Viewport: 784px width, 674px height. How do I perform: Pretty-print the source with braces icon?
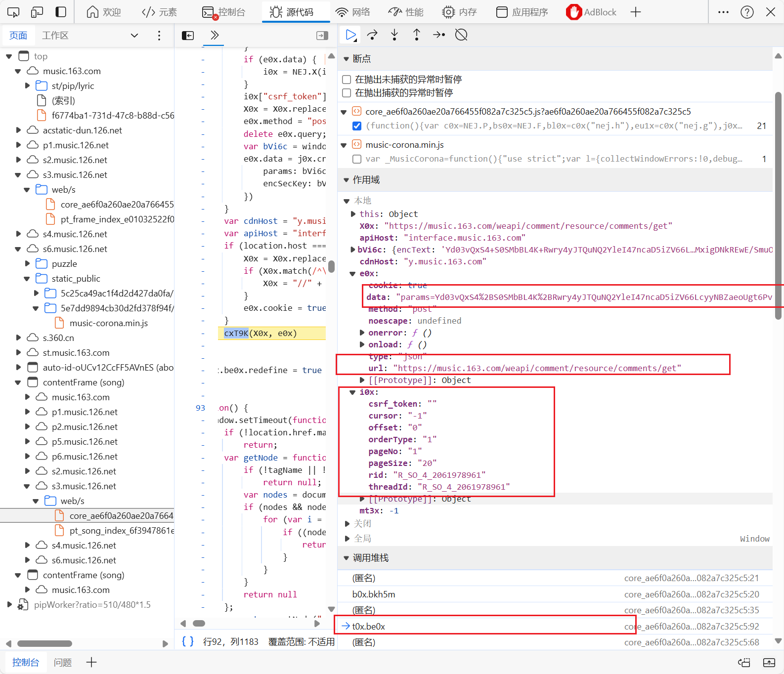(188, 641)
